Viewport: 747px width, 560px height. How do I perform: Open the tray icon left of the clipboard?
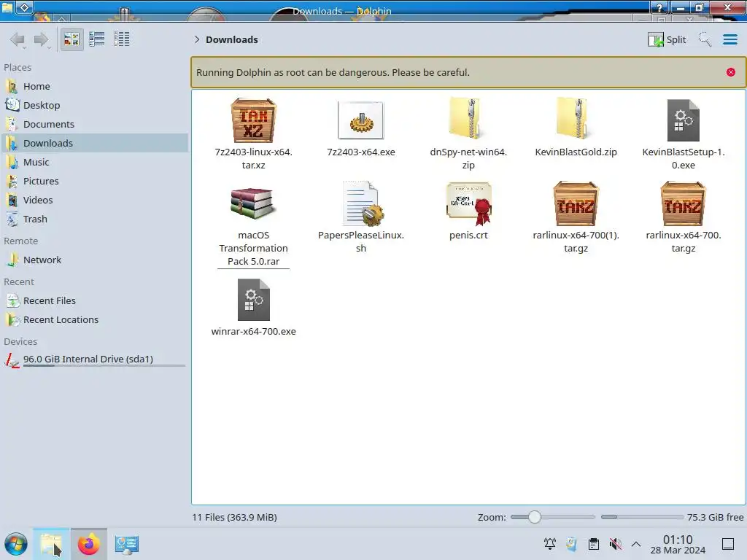[x=571, y=544]
